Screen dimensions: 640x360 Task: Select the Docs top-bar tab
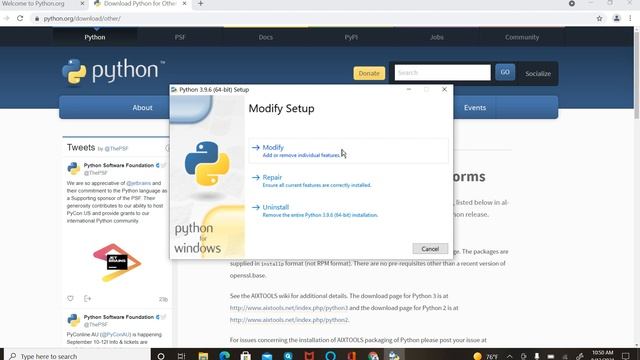[x=265, y=37]
